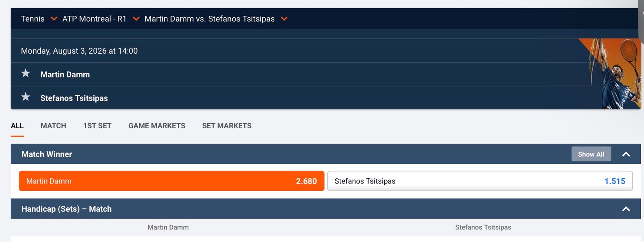Switch to the GAME MARKETS tab
This screenshot has width=644, height=242.
(157, 126)
